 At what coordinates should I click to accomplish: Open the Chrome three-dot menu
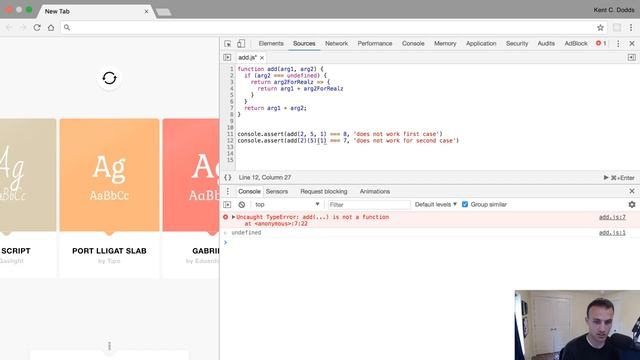pos(631,27)
